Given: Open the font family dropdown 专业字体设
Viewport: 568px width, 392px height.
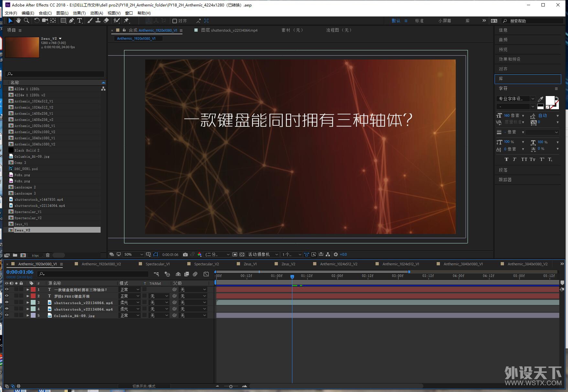Looking at the screenshot, I should pos(516,99).
